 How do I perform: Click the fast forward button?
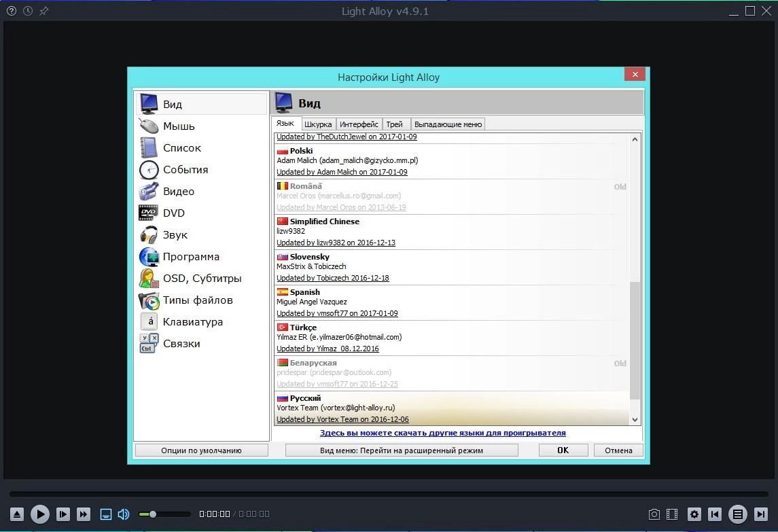[84, 514]
